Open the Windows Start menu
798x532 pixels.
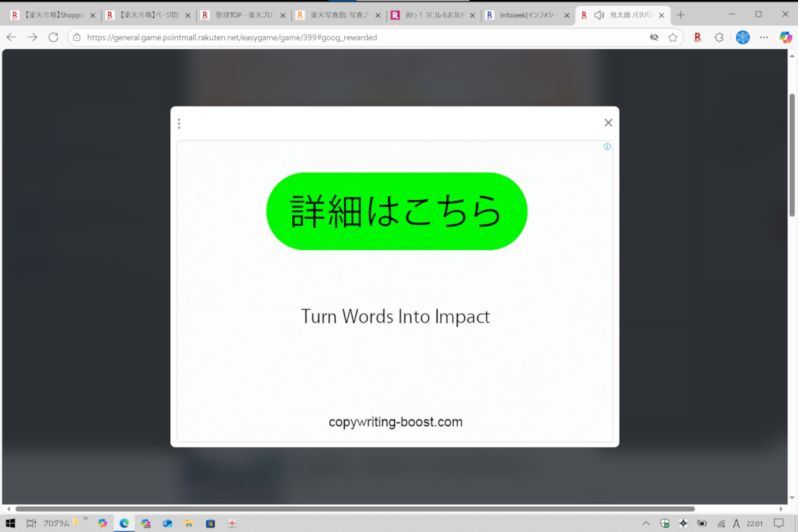point(11,523)
